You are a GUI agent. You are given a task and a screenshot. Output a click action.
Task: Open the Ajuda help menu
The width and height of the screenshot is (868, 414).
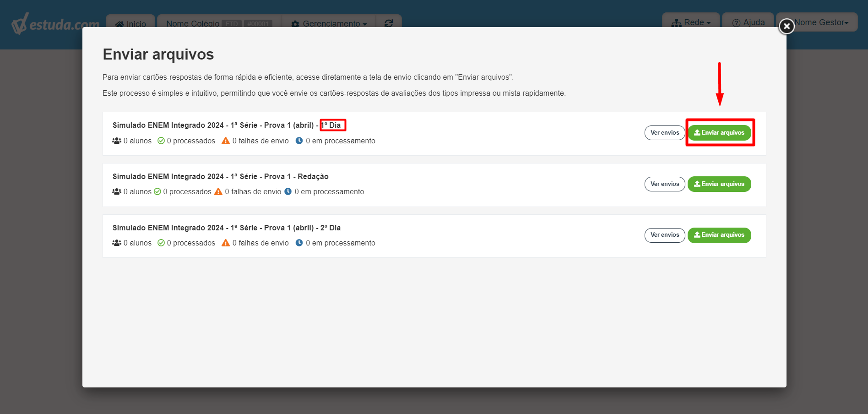pyautogui.click(x=749, y=22)
